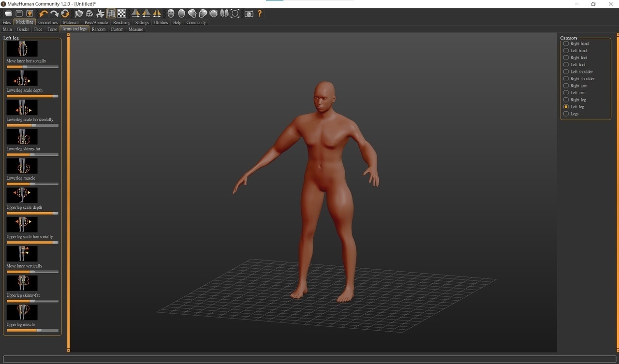Open the Settings tab
Viewport: 619px width, 364px height.
142,22
